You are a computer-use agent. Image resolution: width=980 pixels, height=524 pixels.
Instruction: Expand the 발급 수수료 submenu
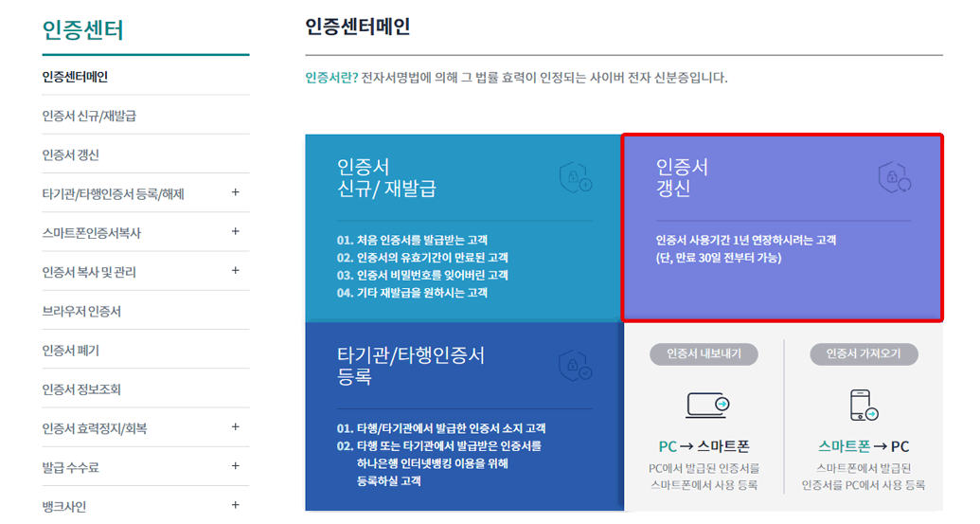point(235,466)
